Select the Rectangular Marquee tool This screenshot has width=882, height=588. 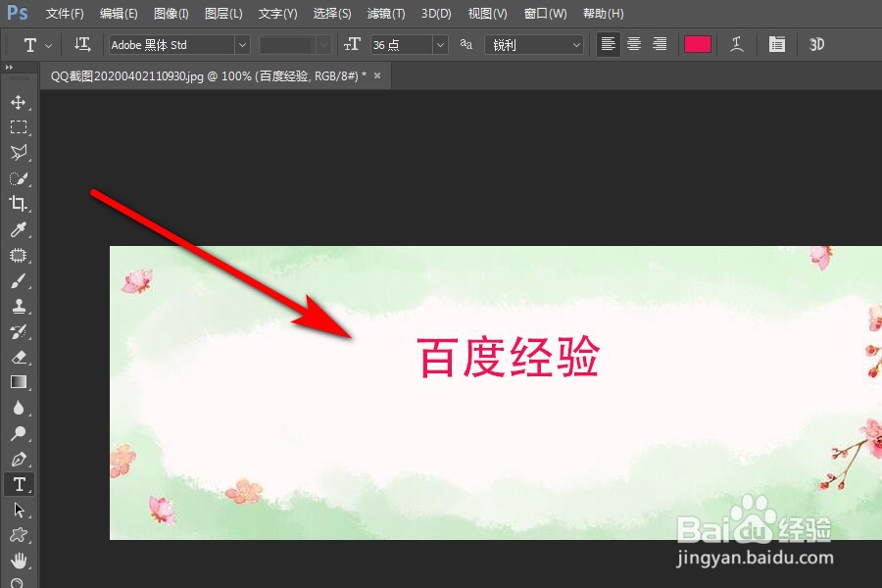pos(19,127)
